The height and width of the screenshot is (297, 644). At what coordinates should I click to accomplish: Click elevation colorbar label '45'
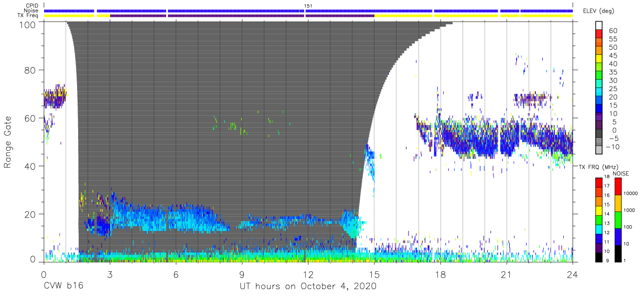tap(613, 56)
